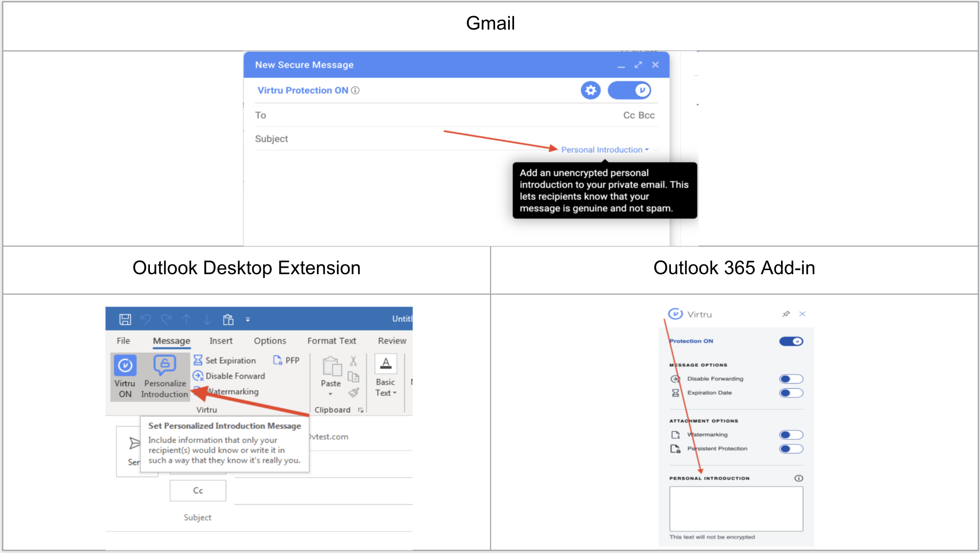Screen dimensions: 980x553
Task: Click the Redo arrow in Outlook quick access
Action: click(x=166, y=319)
